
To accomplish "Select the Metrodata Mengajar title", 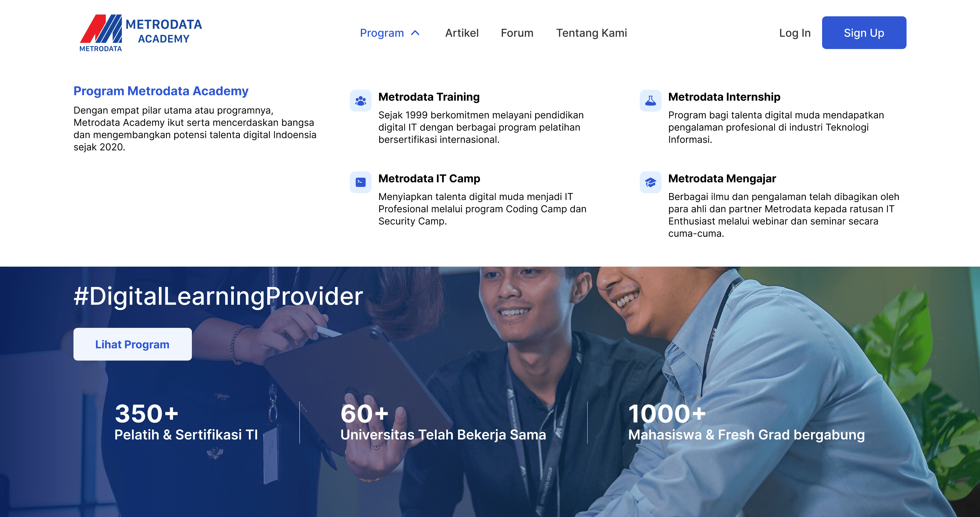I will click(722, 179).
